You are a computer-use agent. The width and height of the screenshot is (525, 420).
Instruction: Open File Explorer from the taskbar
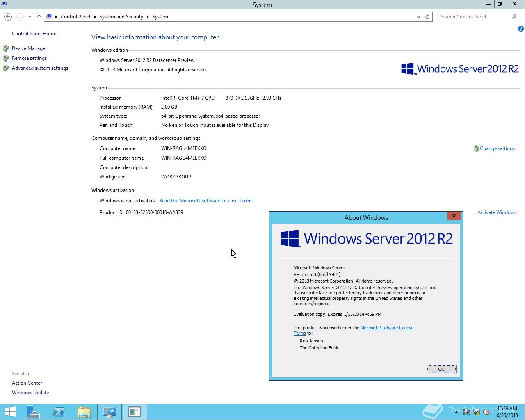(84, 411)
